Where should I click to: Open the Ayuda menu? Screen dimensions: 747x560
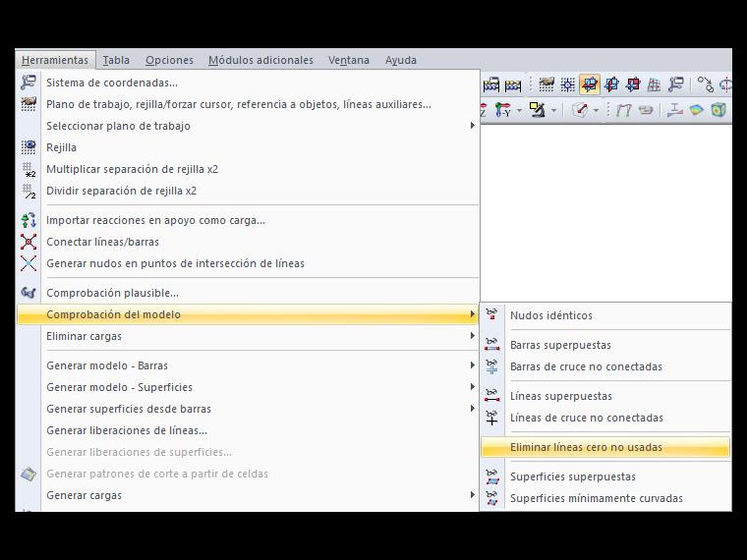click(x=401, y=61)
